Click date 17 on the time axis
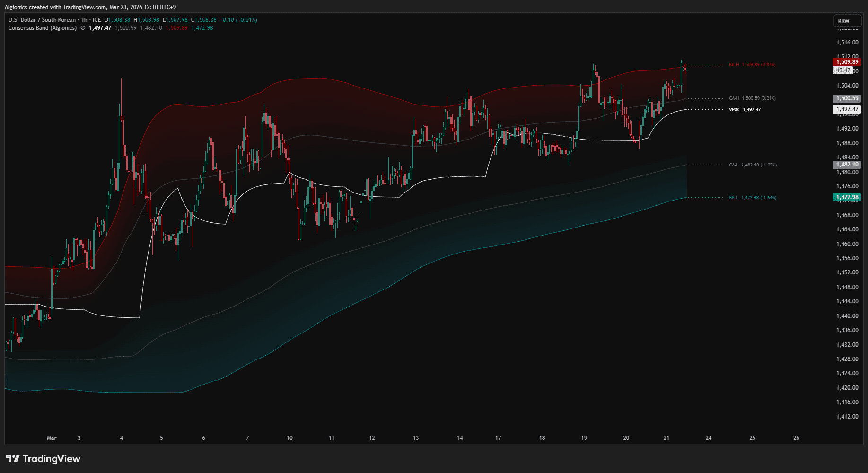The height and width of the screenshot is (473, 868). (x=498, y=438)
